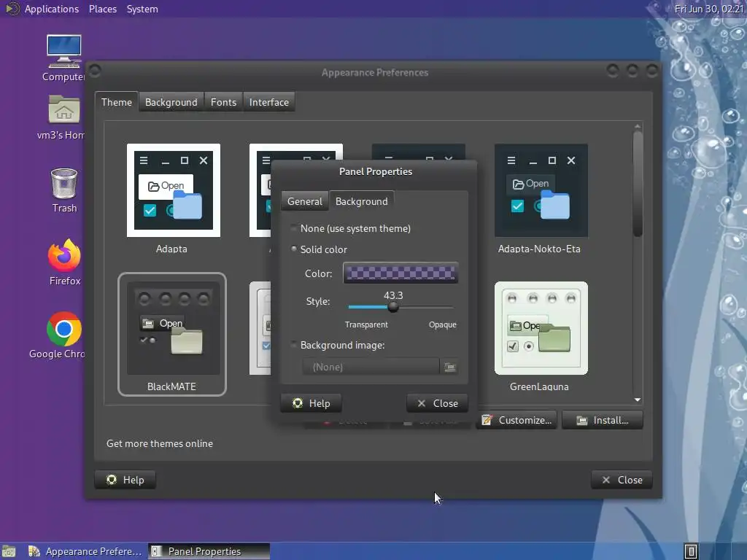This screenshot has width=747, height=560.
Task: Click Get more themes online link
Action: click(160, 443)
